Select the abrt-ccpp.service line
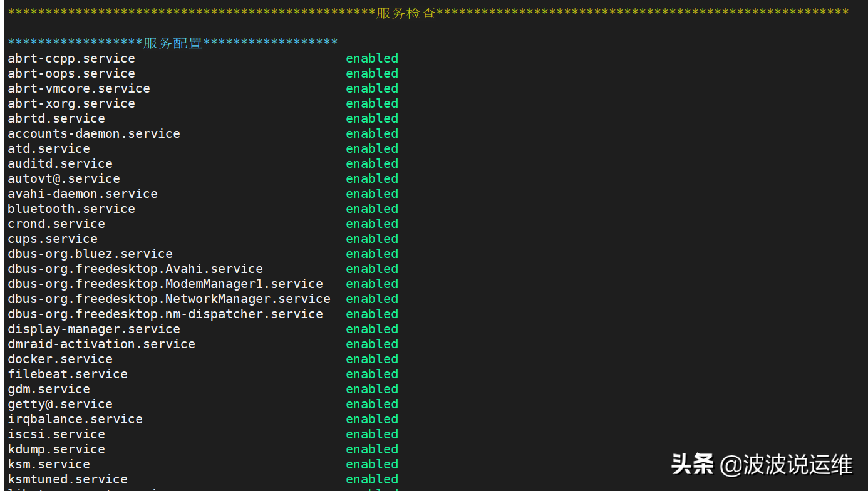This screenshot has height=491, width=868. (71, 58)
